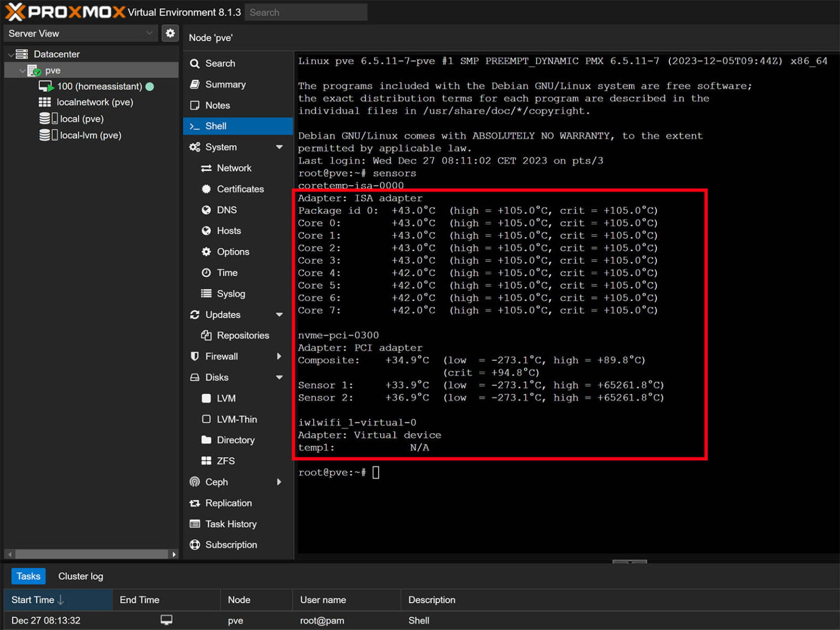This screenshot has width=840, height=630.
Task: Expand the System section
Action: pyautogui.click(x=279, y=147)
